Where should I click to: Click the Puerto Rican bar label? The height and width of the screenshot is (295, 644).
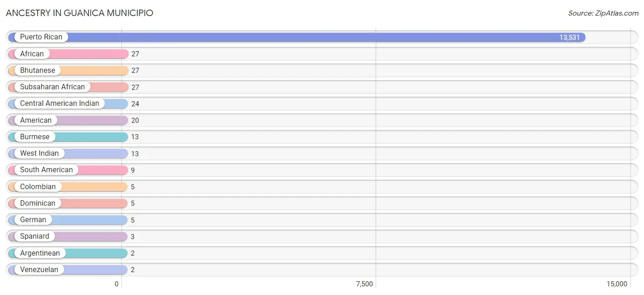41,37
